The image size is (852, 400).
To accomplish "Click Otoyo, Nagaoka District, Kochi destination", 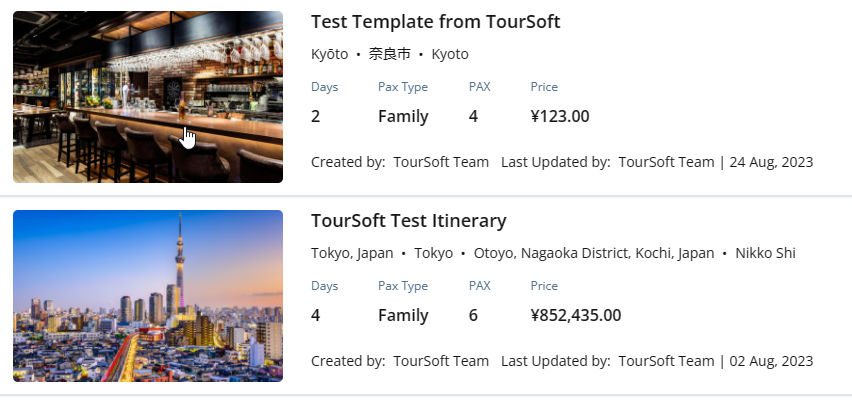I will (x=594, y=253).
